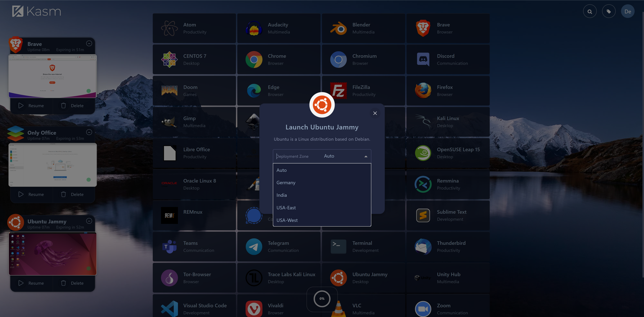Open the Libre Office icon
This screenshot has height=317, width=644.
point(170,153)
